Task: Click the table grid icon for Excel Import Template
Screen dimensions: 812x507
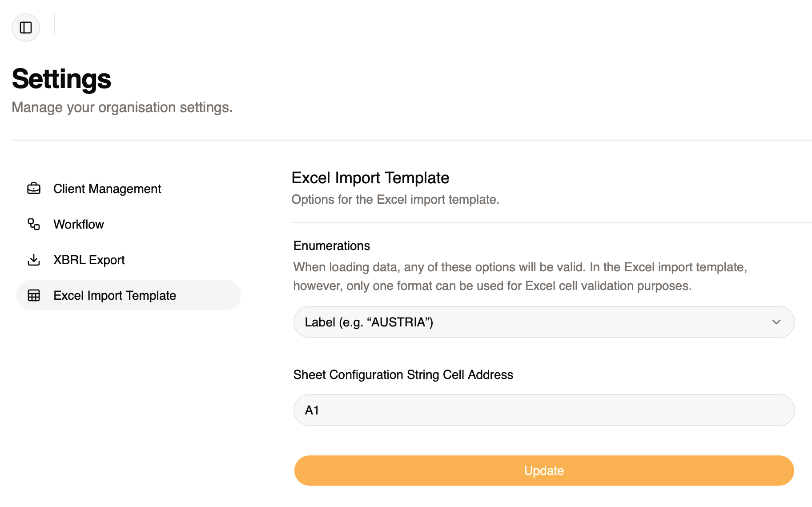Action: (x=34, y=295)
